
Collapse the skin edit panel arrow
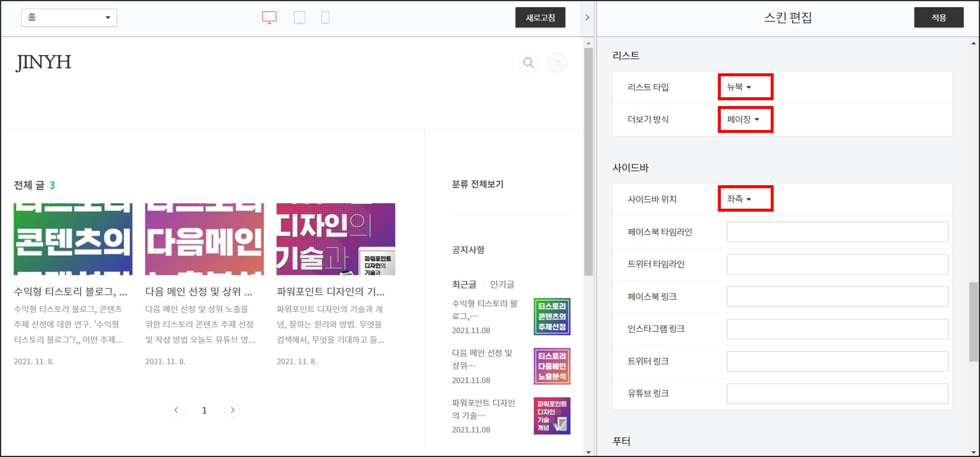coord(587,18)
